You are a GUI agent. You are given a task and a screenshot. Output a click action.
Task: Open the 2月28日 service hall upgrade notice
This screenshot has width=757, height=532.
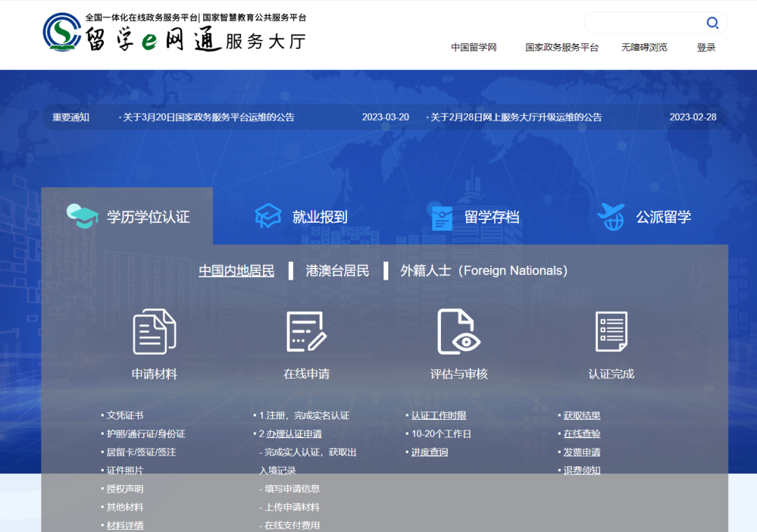click(514, 117)
